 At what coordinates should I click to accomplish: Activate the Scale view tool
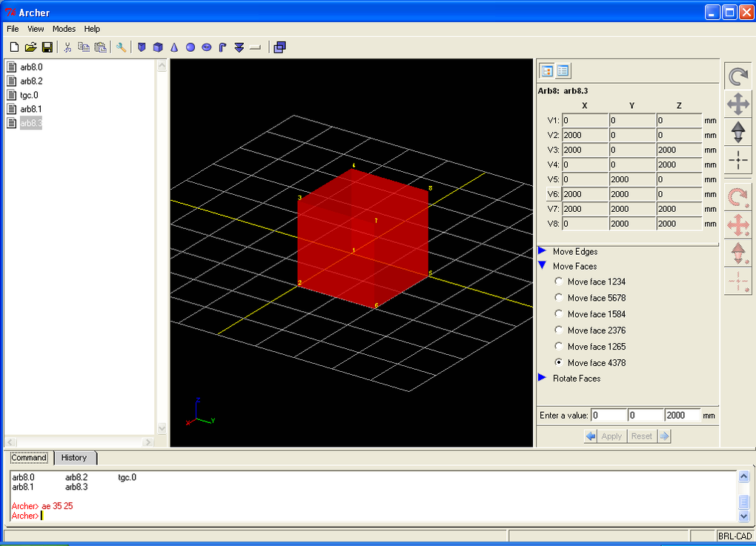click(738, 132)
